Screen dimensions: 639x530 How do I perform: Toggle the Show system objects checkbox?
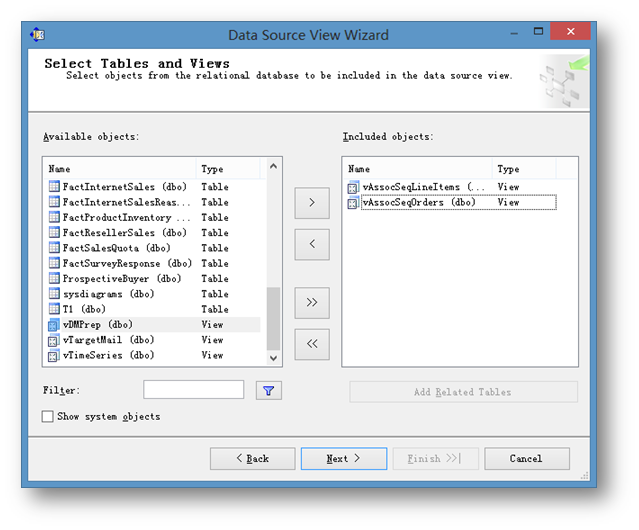click(48, 416)
